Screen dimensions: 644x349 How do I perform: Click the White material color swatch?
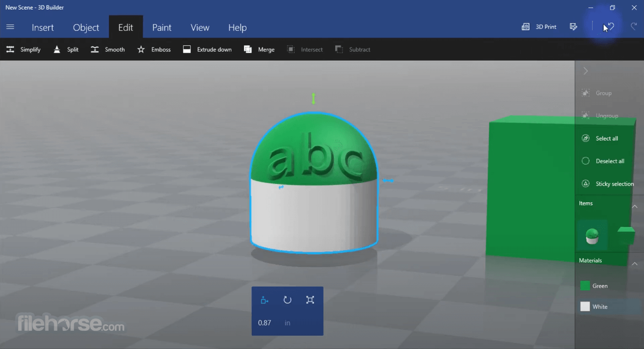point(585,306)
